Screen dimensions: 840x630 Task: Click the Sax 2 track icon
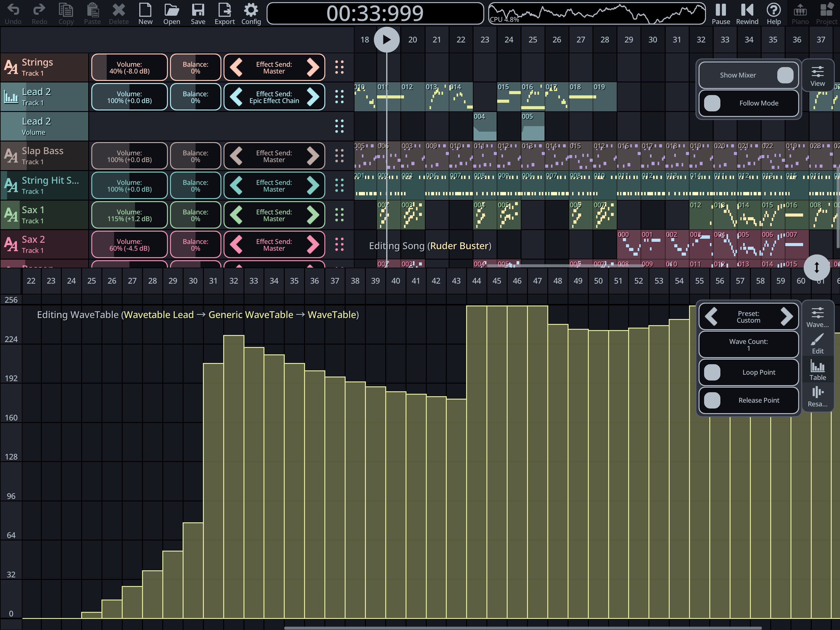coord(11,244)
